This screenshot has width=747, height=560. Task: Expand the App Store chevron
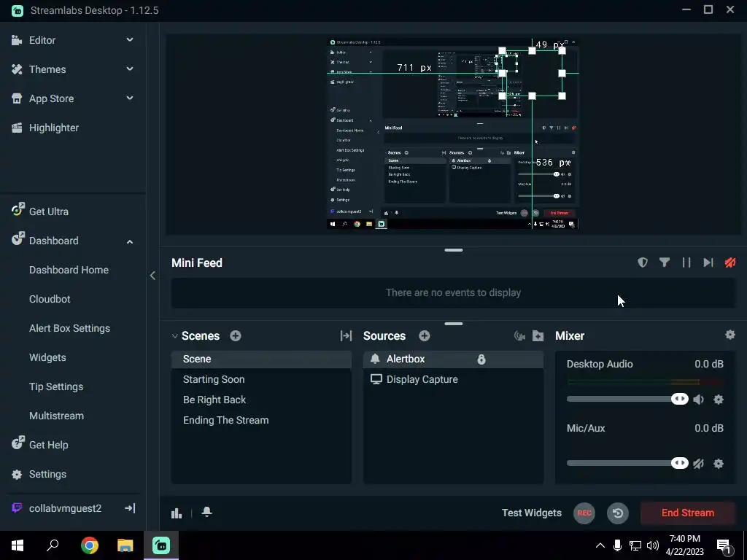(130, 98)
